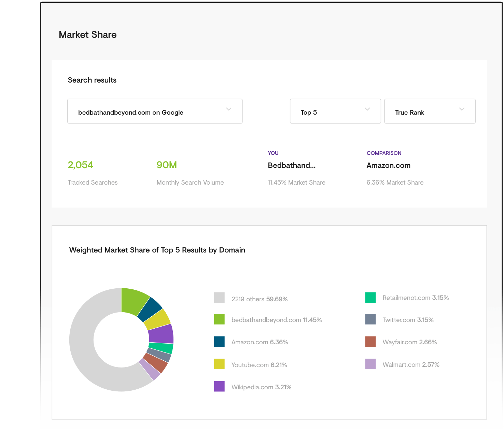Click the dark blue Amazon.com legend swatch
Viewport: 504px width, 447px height.
click(x=219, y=342)
